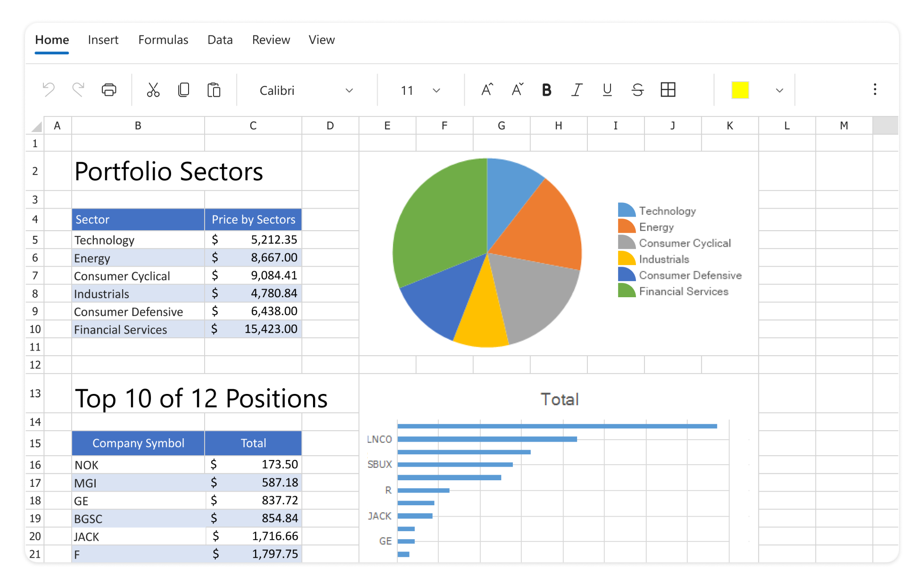The height and width of the screenshot is (585, 924).
Task: Paste from the clipboard
Action: pyautogui.click(x=214, y=90)
